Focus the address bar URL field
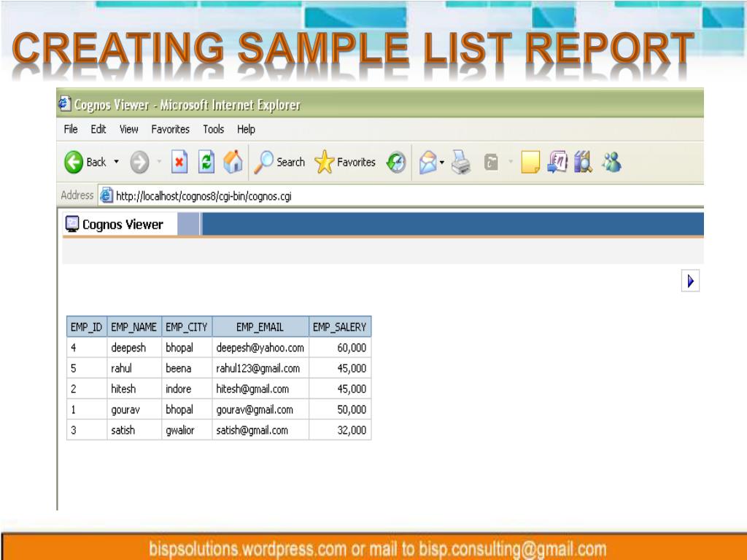Viewport: 747px width, 560px height. [400, 195]
